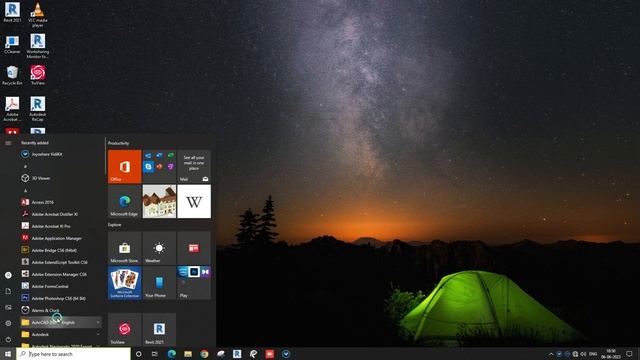
Task: Open the TruView tile in Start menu
Action: coord(124,329)
